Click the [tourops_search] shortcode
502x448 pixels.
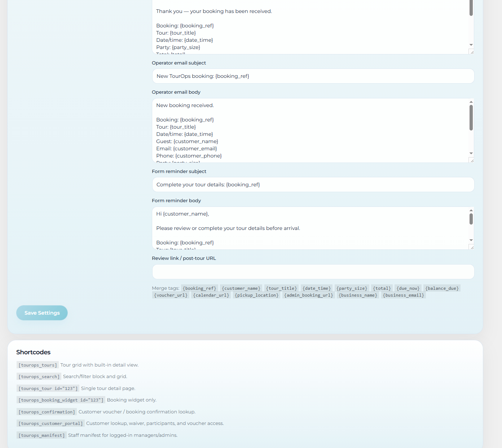coord(39,377)
